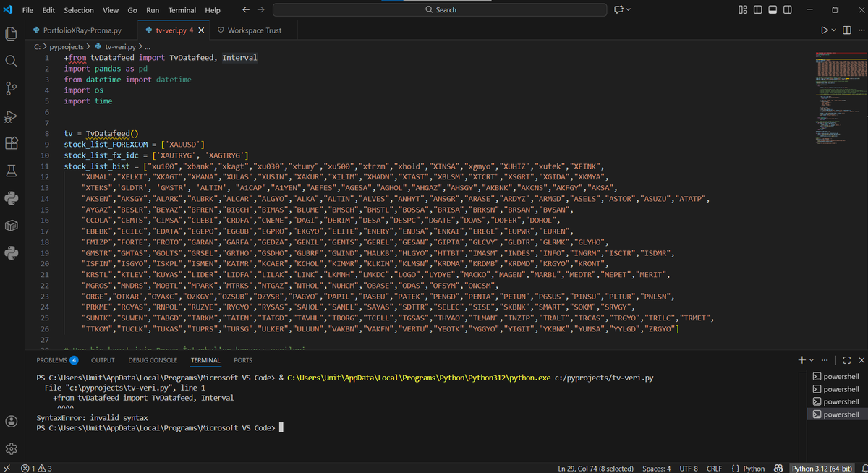This screenshot has width=868, height=473.
Task: Change the Spaces: 4 indentation setting
Action: (x=656, y=468)
